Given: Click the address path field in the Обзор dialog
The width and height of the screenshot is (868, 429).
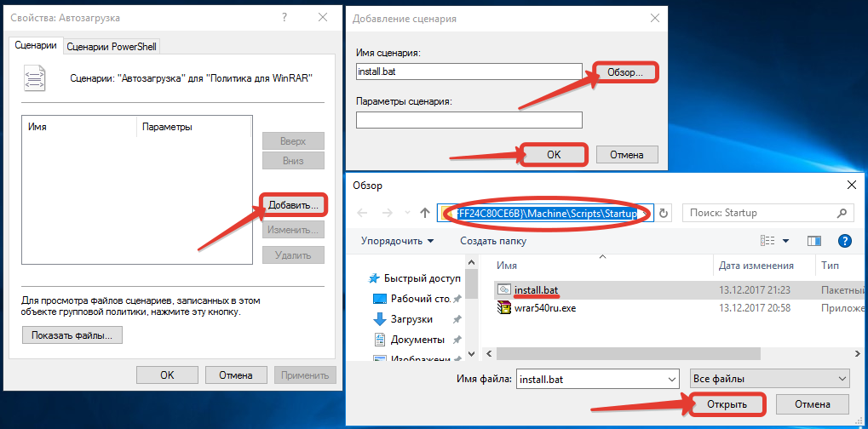Looking at the screenshot, I should point(546,213).
